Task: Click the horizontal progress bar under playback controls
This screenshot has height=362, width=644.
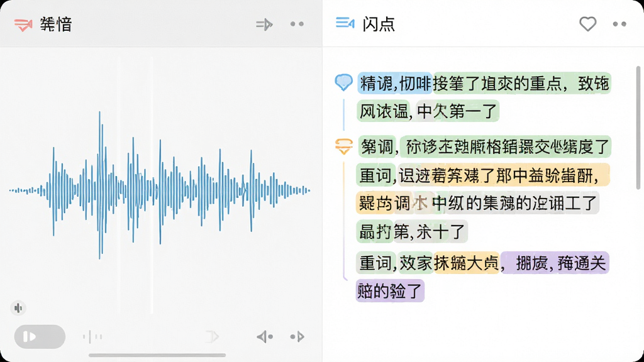Action: pyautogui.click(x=157, y=356)
